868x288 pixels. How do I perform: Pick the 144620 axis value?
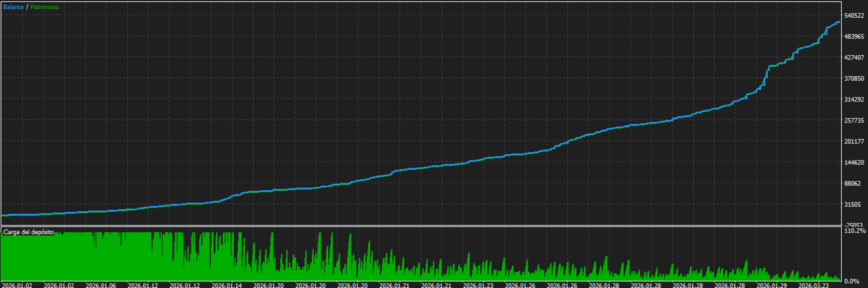tap(855, 162)
